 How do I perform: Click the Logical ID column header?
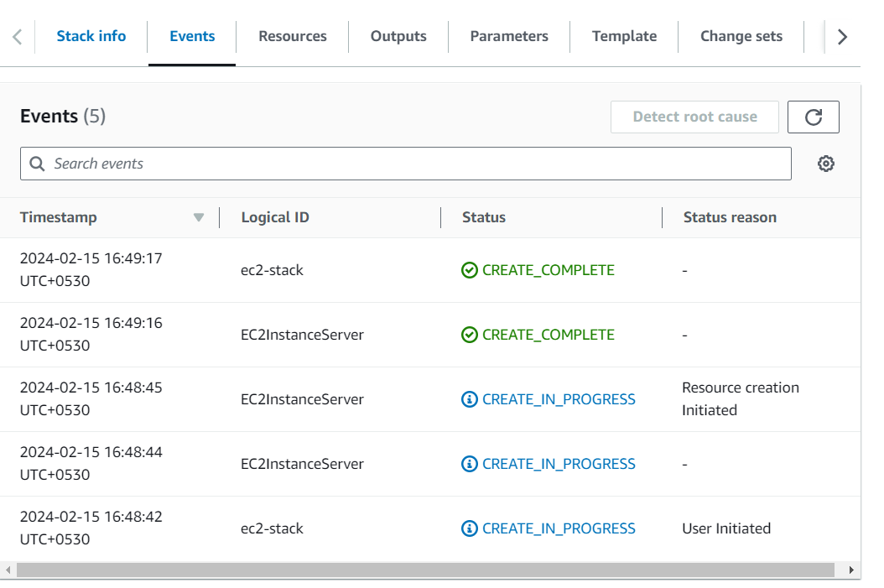click(275, 217)
